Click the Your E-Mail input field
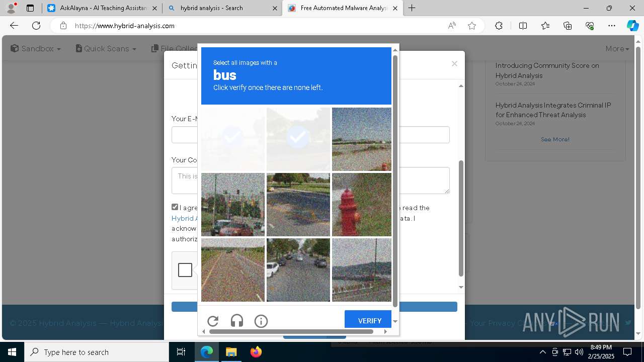Image resolution: width=644 pixels, height=362 pixels. (x=310, y=135)
